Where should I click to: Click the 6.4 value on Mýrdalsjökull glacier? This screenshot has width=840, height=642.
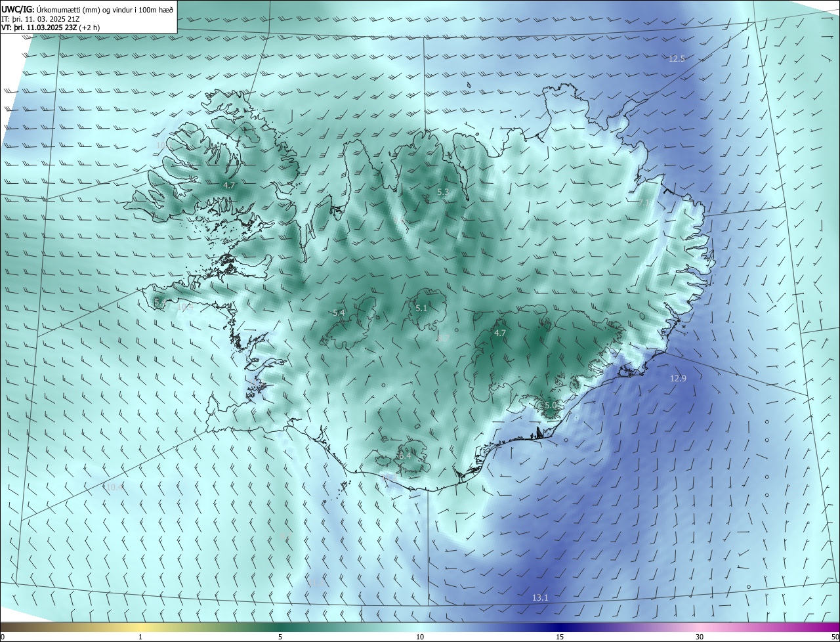[x=404, y=456]
